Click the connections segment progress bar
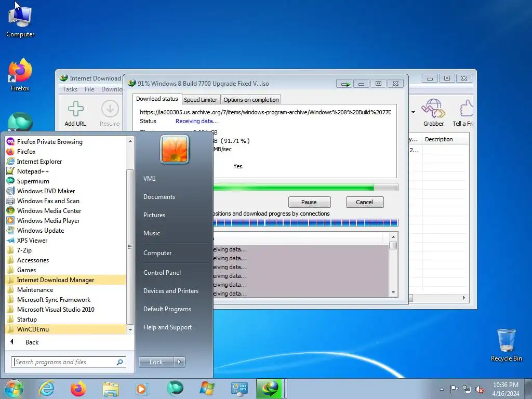The image size is (532, 399). (x=305, y=223)
